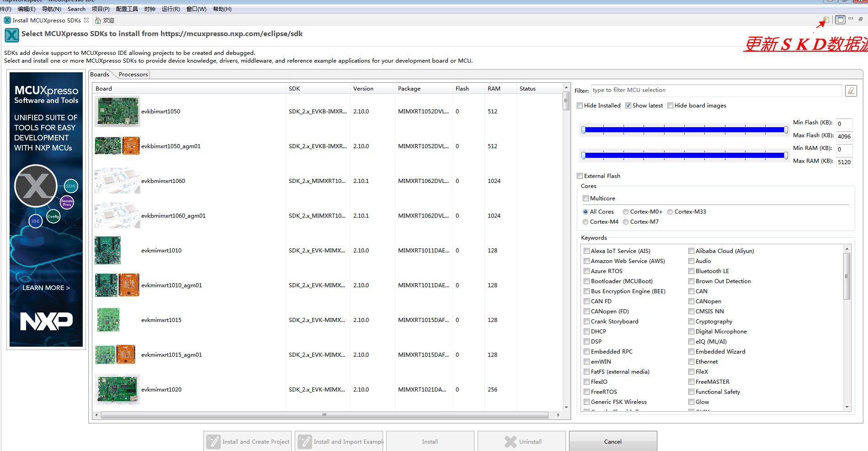Click the Keywords list scroll down arrow
This screenshot has height=451, width=868.
[x=847, y=407]
